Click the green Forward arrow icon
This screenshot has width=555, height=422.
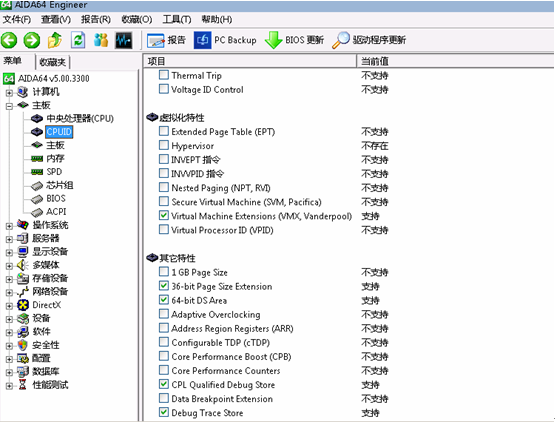coord(32,40)
